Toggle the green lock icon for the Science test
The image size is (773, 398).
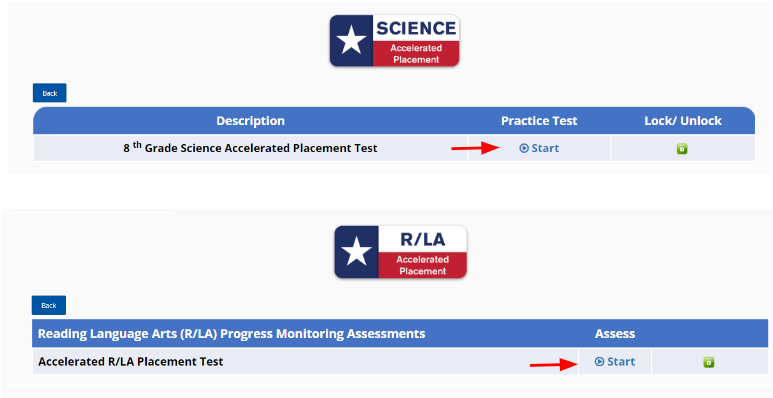[x=682, y=148]
